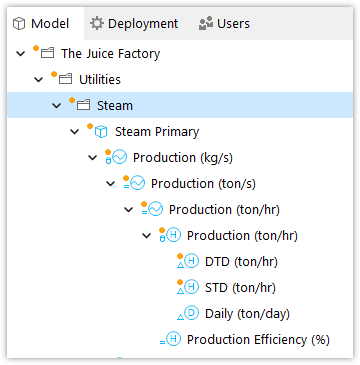Viewport: 360px width, 365px height.
Task: Select the Daily (ton/day) item
Action: click(x=247, y=314)
